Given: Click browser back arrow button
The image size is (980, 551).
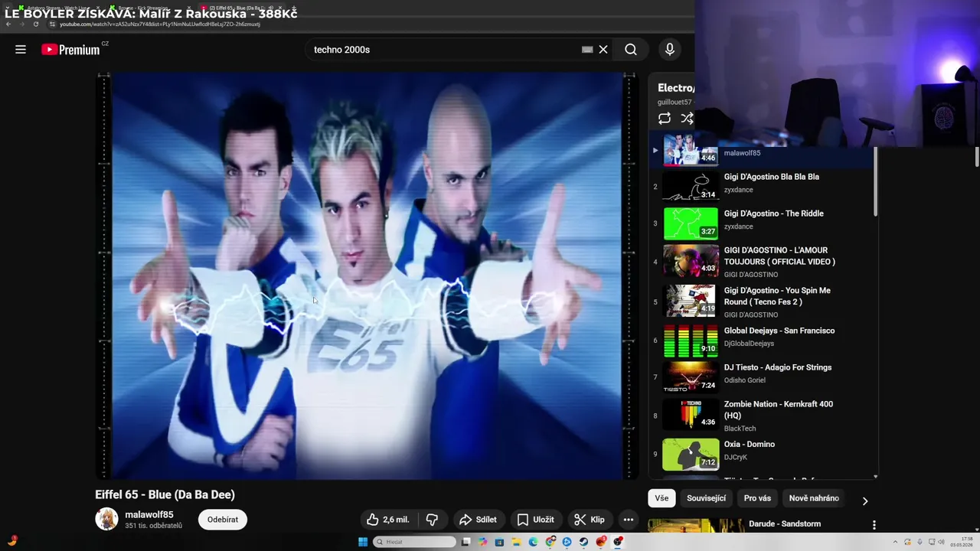Looking at the screenshot, I should (8, 24).
